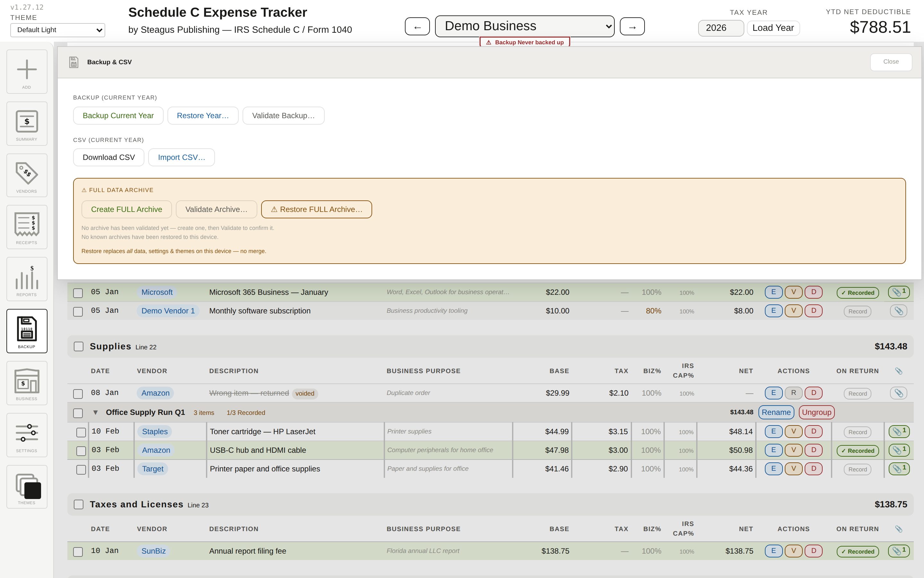Open the Theme dropdown Default Light
The height and width of the screenshot is (578, 924).
click(58, 30)
